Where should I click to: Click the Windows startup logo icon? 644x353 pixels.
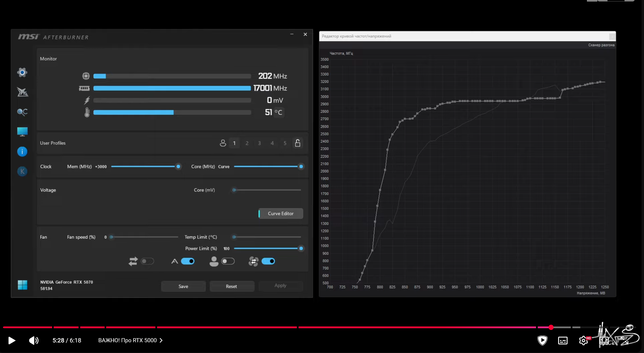[22, 285]
